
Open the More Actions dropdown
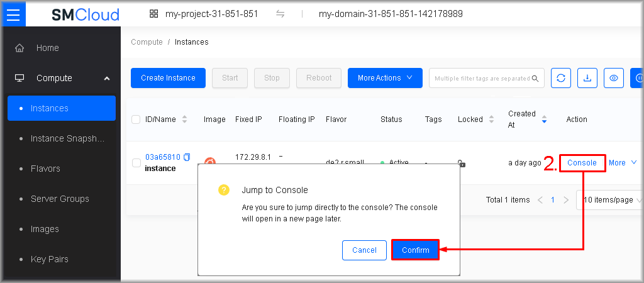coord(385,78)
